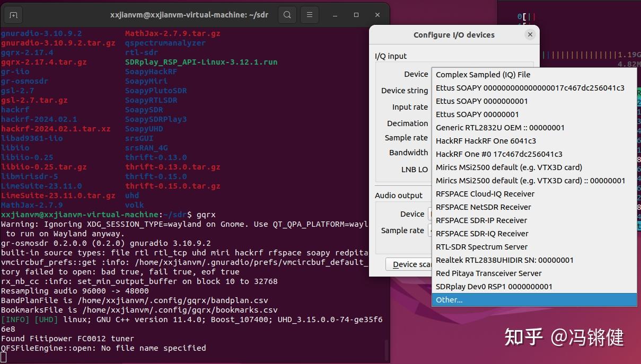Viewport: 641px width, 364px height.
Task: Click the search icon in the terminal titlebar
Action: click(x=287, y=15)
